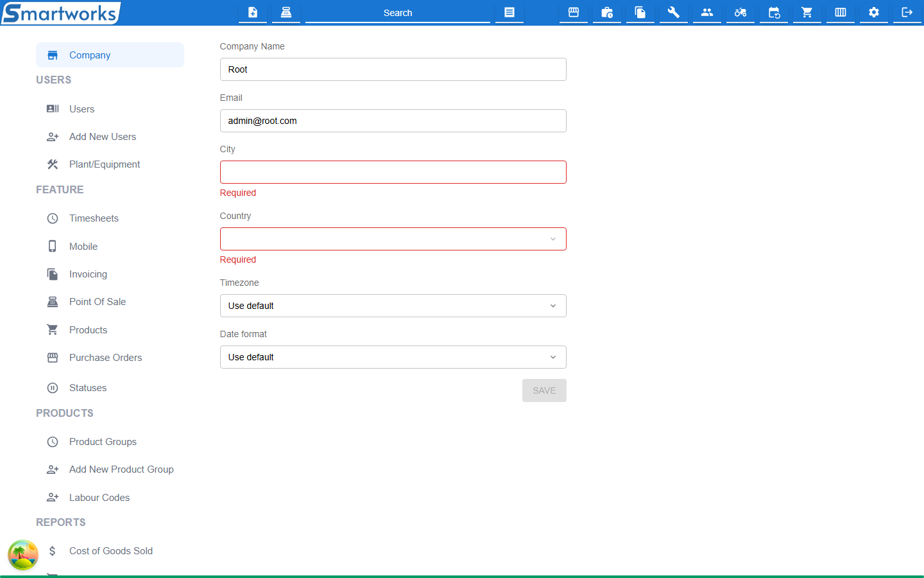Open Plant/Equipment settings
924x578 pixels.
pos(110,164)
